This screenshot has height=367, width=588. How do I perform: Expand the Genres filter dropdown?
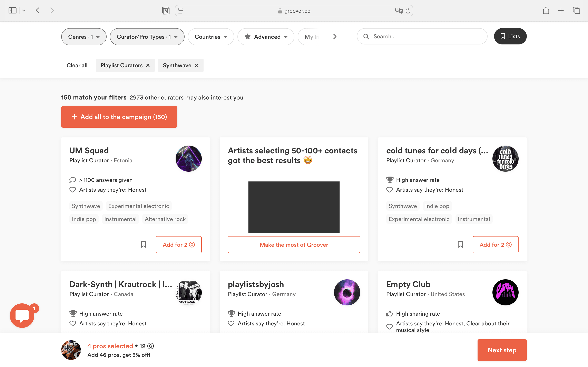click(x=84, y=37)
